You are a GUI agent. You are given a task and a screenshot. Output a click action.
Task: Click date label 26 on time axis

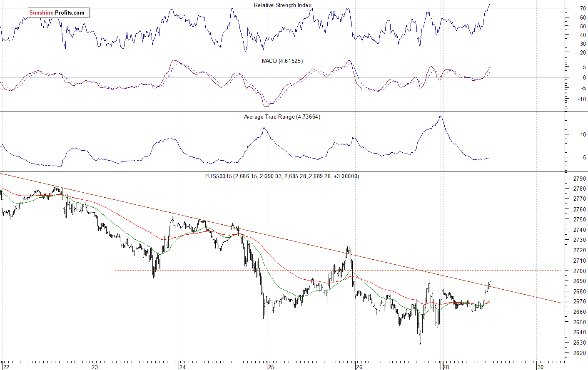coord(359,367)
